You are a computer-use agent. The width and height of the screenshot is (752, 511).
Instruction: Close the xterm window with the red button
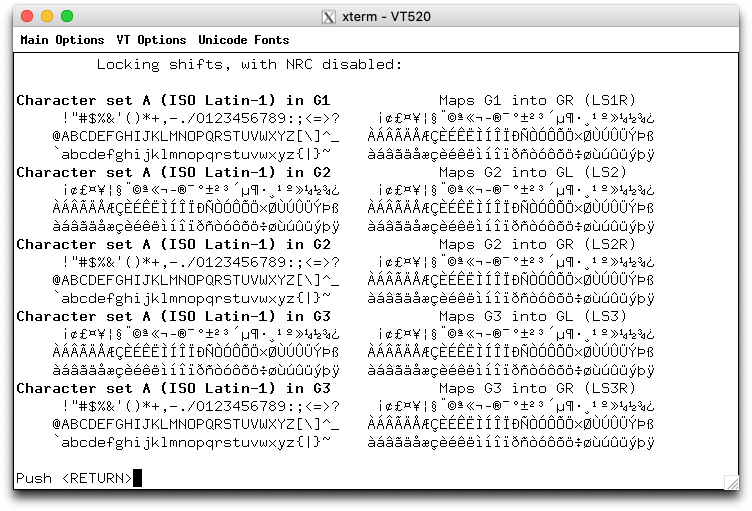(25, 16)
